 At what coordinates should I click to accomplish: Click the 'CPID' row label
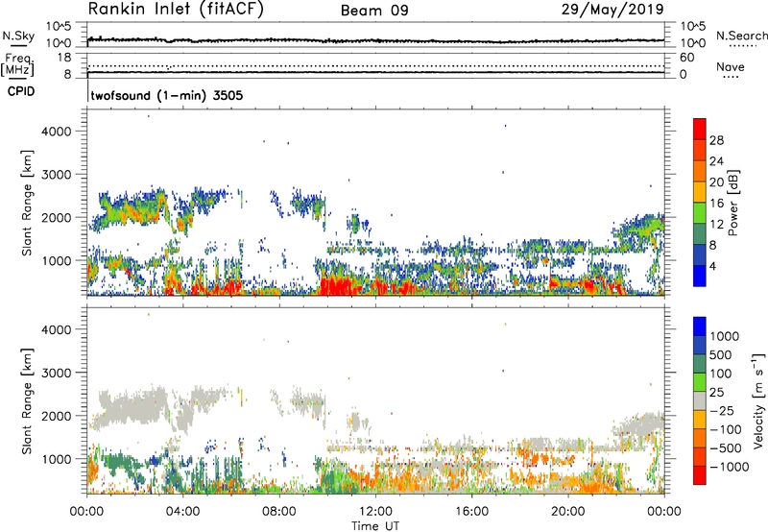click(21, 91)
